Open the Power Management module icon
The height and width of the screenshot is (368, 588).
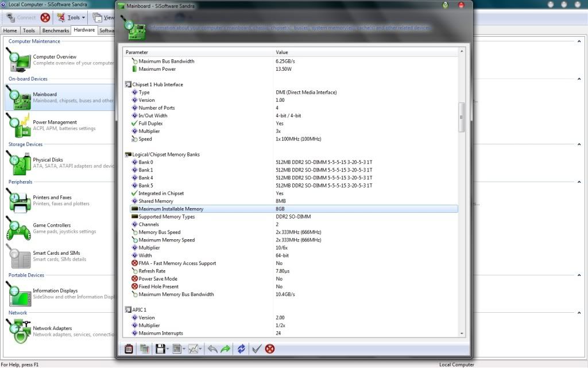coord(18,126)
